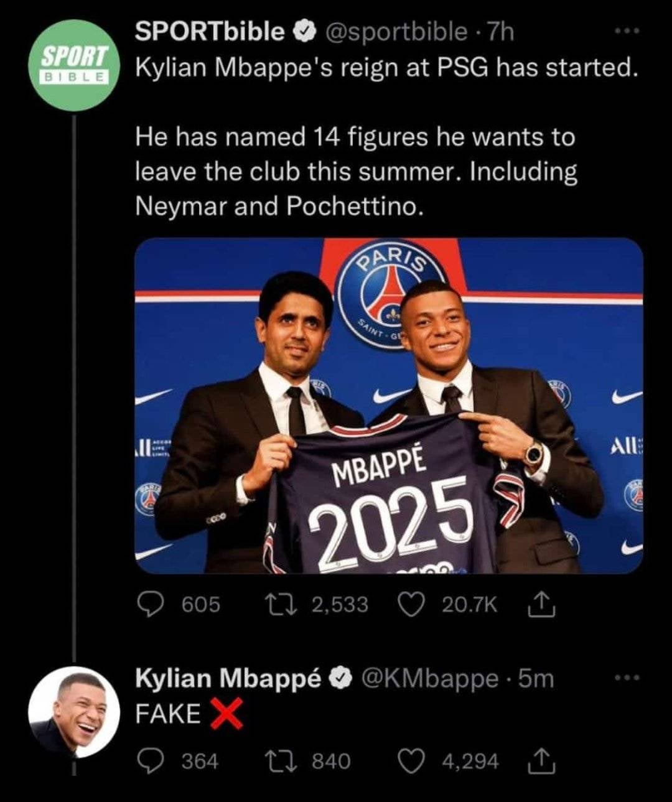Image resolution: width=672 pixels, height=802 pixels.
Task: Share Kylian Mbappé's FAKE reply
Action: pos(541,761)
